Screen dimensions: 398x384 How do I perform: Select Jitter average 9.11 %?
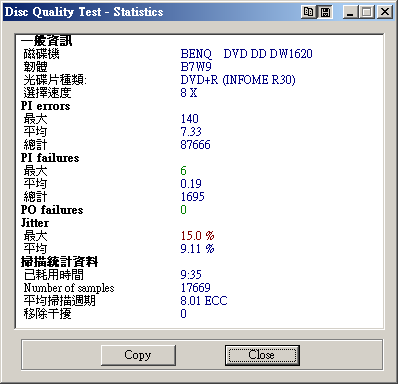tap(197, 249)
